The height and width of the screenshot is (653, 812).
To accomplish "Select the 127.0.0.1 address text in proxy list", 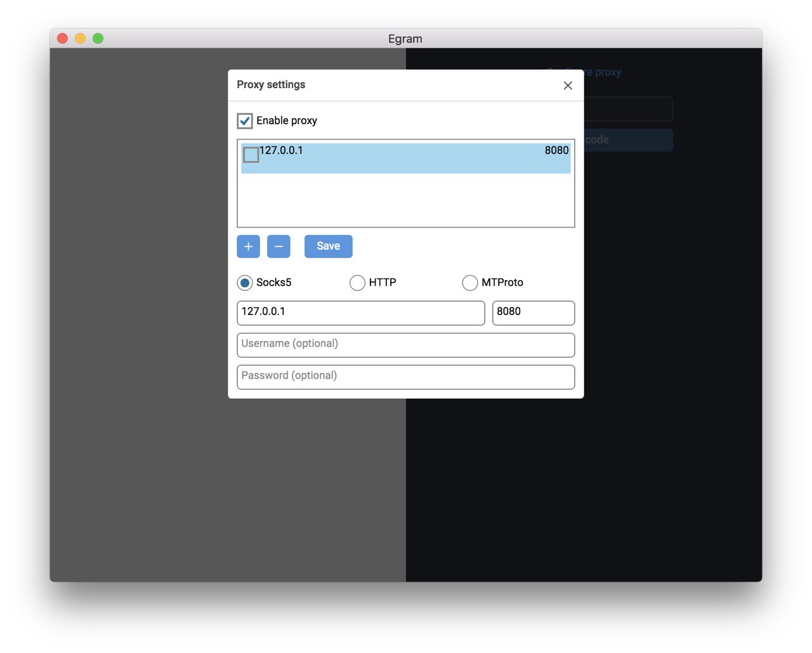I will [x=281, y=150].
